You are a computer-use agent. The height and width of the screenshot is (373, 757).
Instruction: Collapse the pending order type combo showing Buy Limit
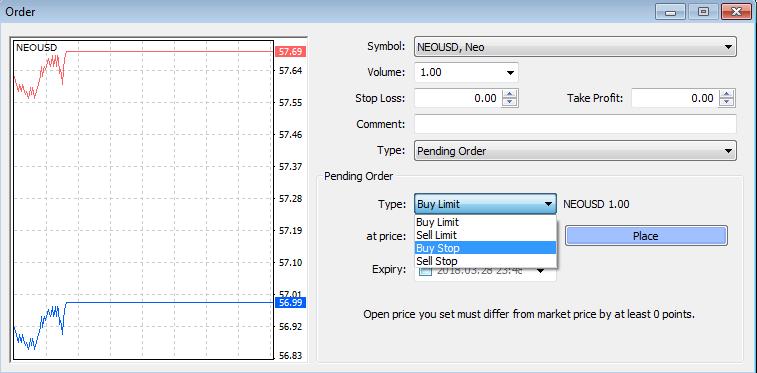[x=486, y=204]
